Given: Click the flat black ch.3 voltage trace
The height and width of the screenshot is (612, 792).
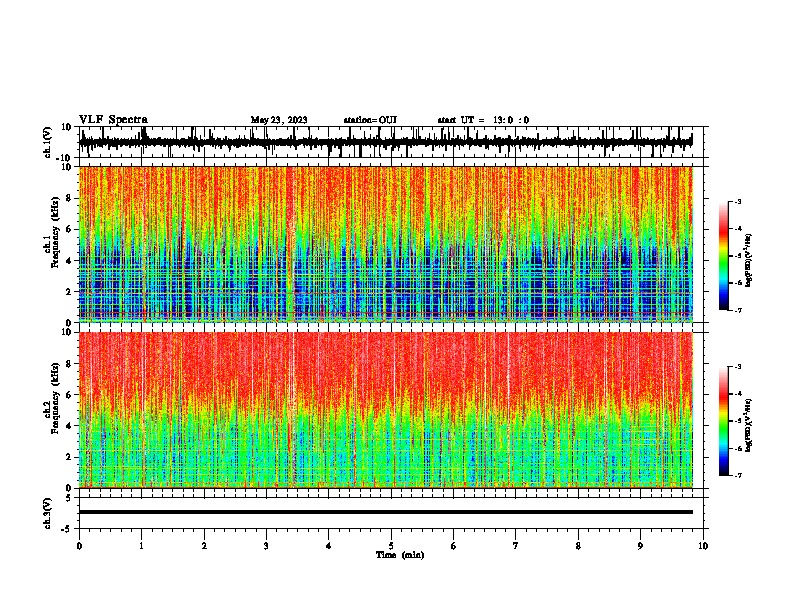Looking at the screenshot, I should click(x=386, y=512).
